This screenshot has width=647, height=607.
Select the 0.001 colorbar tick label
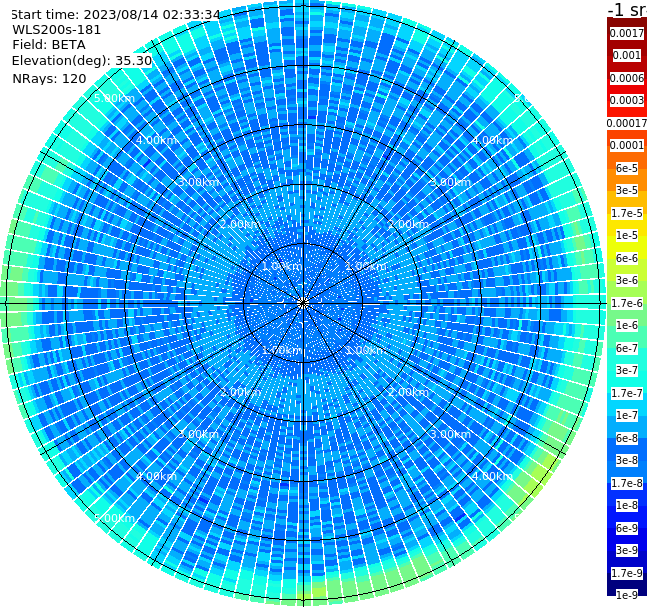click(x=627, y=55)
